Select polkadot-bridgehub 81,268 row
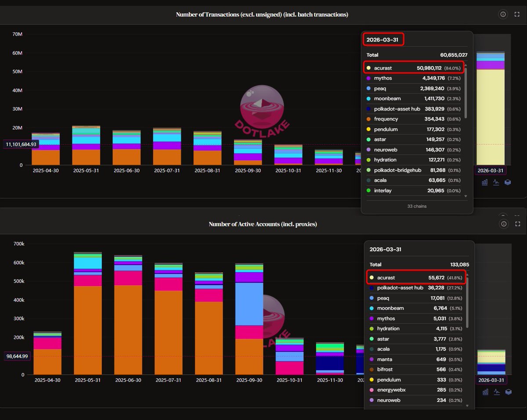Screen dimensions: 527x420 coord(414,170)
